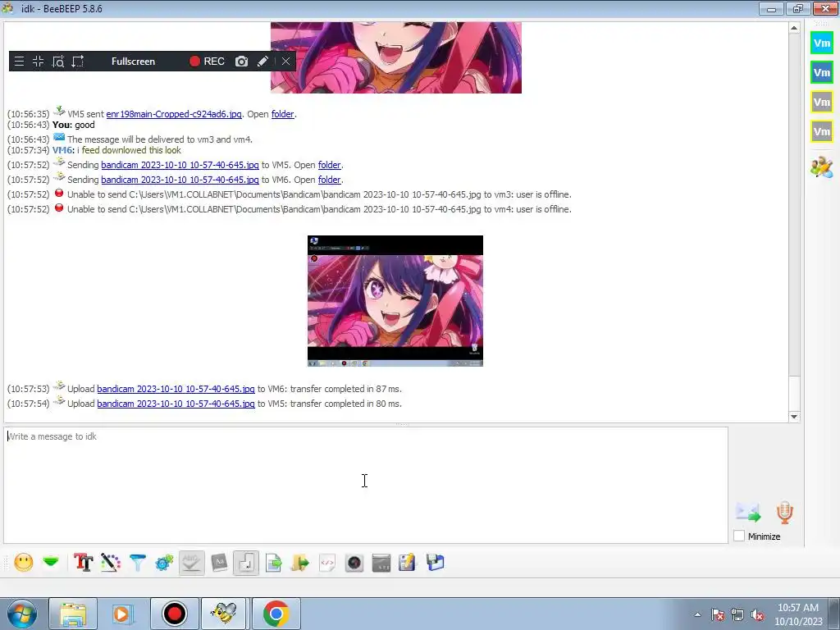Toggle the spell checking ABC icon
The width and height of the screenshot is (840, 630).
[192, 563]
